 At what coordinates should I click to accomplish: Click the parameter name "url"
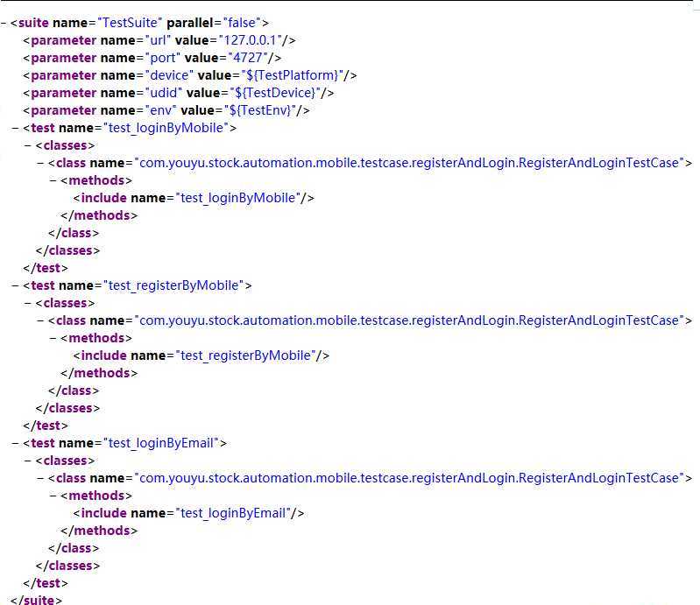[x=158, y=40]
